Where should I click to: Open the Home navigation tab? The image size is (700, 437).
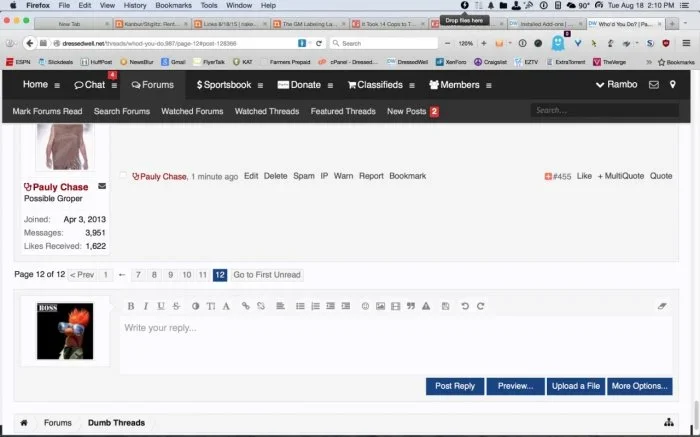[35, 84]
